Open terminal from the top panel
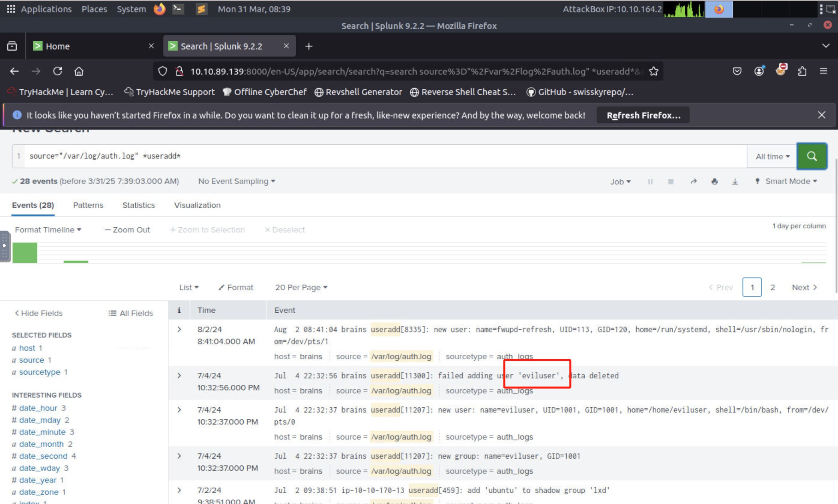 click(178, 9)
